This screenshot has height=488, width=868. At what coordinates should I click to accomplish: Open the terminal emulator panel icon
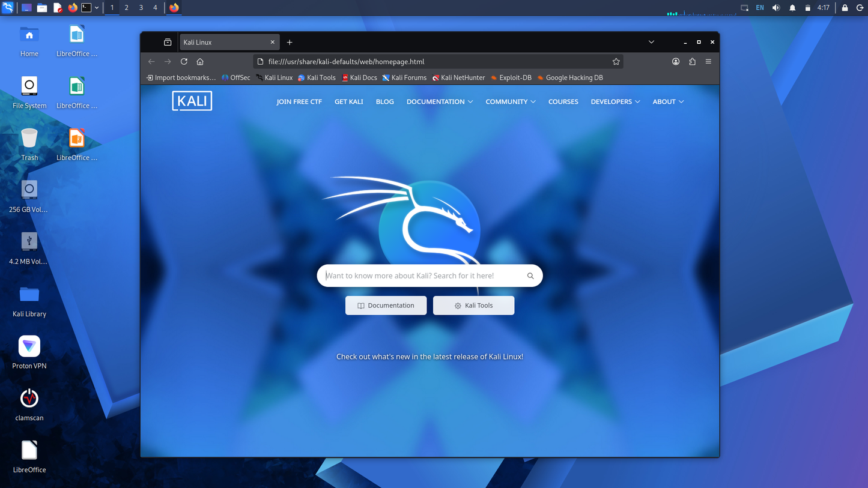[86, 8]
